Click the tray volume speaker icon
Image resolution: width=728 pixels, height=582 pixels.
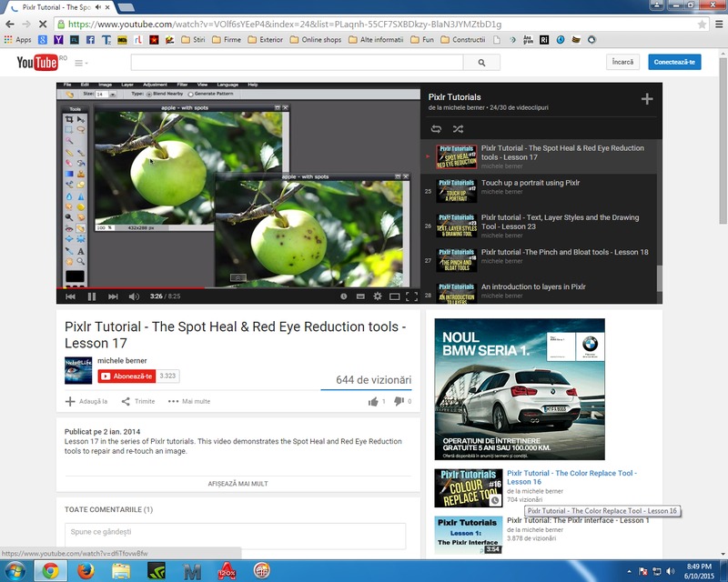tap(670, 571)
